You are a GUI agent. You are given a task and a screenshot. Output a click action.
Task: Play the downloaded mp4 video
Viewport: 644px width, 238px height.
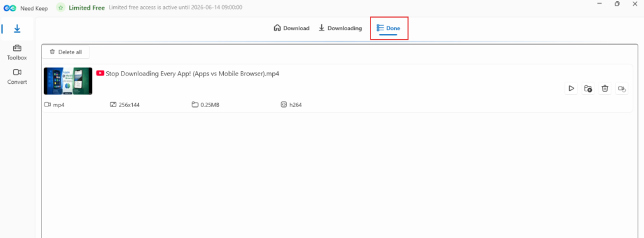click(571, 88)
